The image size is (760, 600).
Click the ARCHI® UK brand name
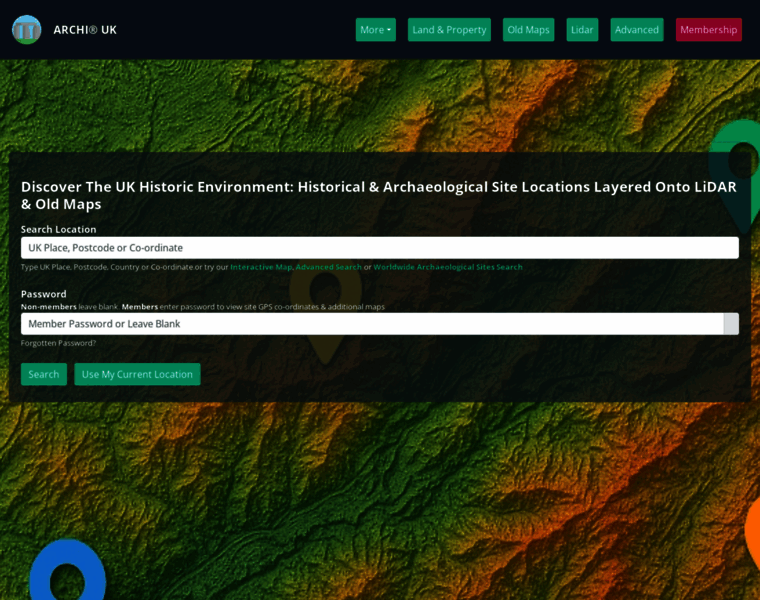tap(85, 30)
